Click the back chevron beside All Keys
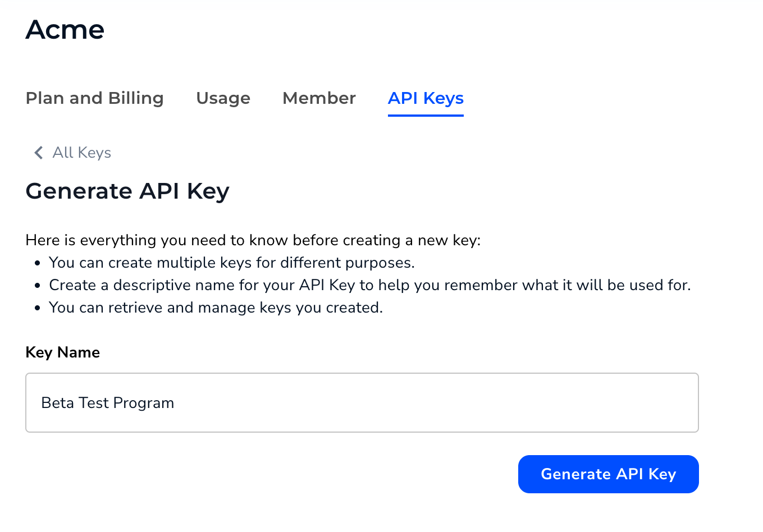 [x=38, y=153]
